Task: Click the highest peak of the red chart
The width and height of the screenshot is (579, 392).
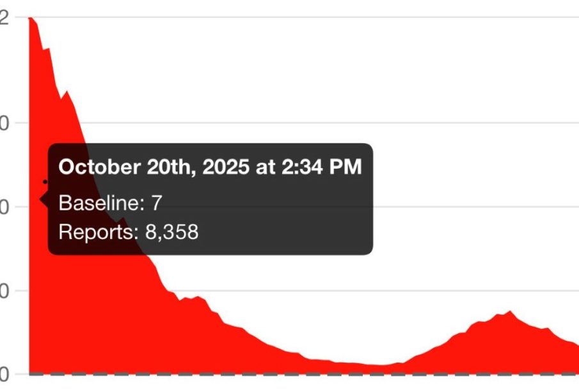Action: 30,19
